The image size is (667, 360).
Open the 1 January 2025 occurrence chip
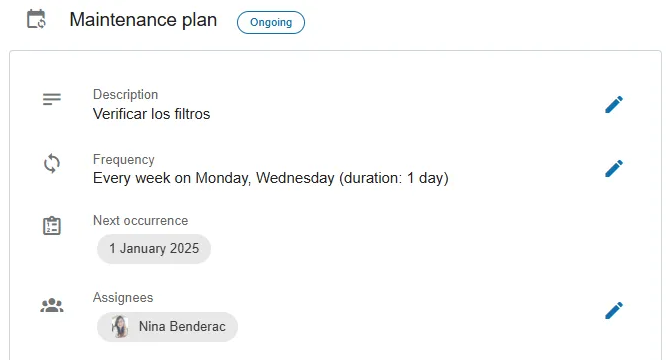(x=154, y=249)
